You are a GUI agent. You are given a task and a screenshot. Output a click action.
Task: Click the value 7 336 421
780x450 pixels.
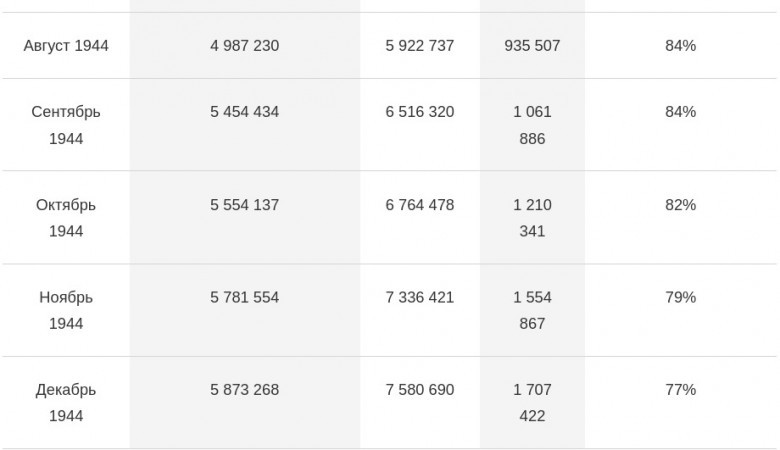[419, 297]
